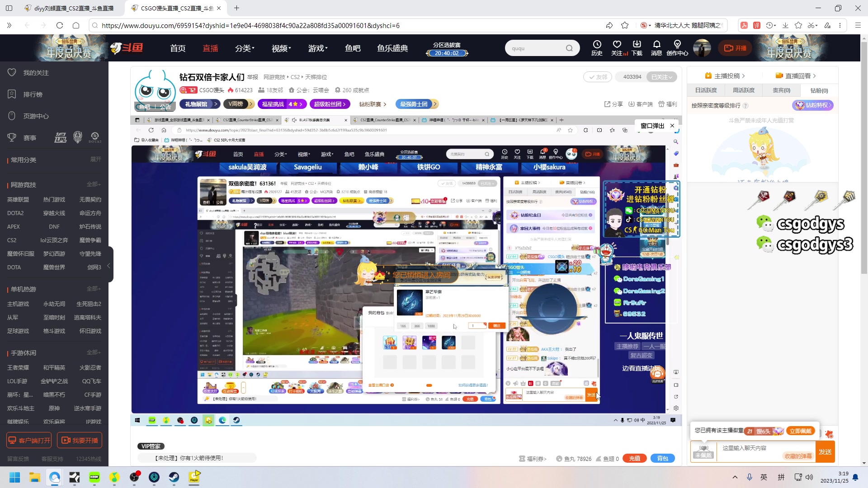Toggle the 友邻 check button

click(598, 77)
